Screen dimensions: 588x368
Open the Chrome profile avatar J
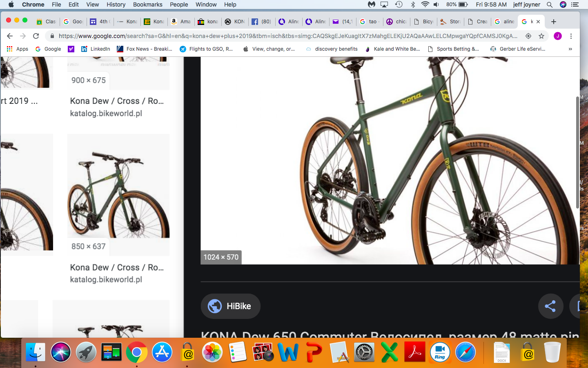pyautogui.click(x=557, y=36)
